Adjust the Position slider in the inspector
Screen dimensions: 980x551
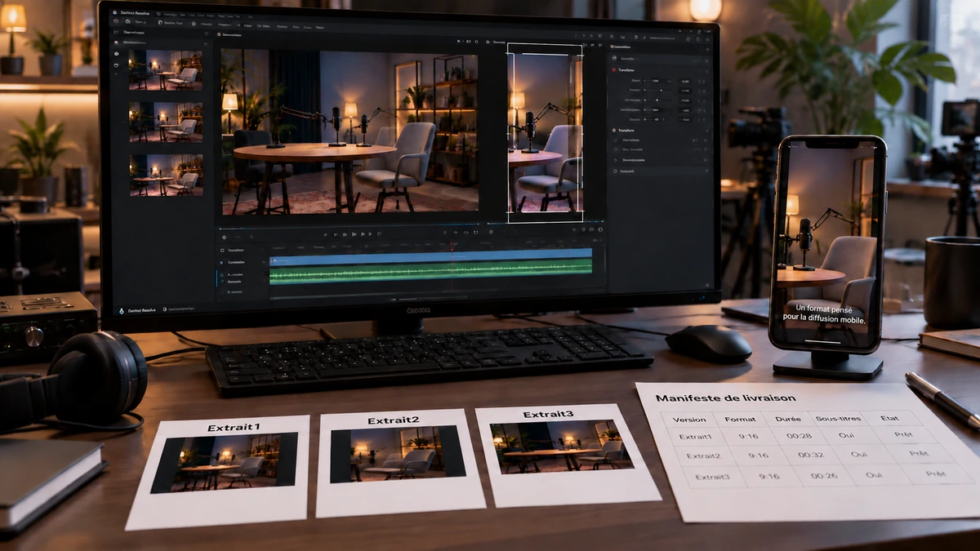coord(658,90)
